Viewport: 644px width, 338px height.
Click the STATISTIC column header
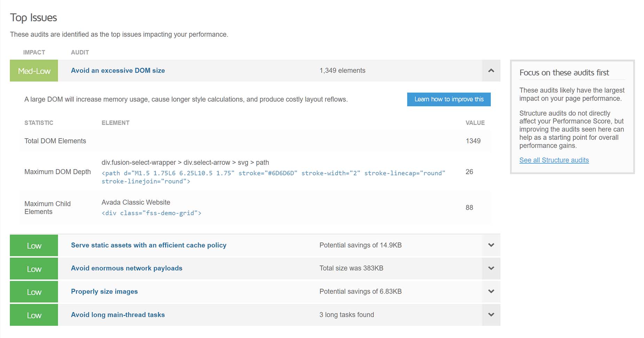(x=39, y=123)
